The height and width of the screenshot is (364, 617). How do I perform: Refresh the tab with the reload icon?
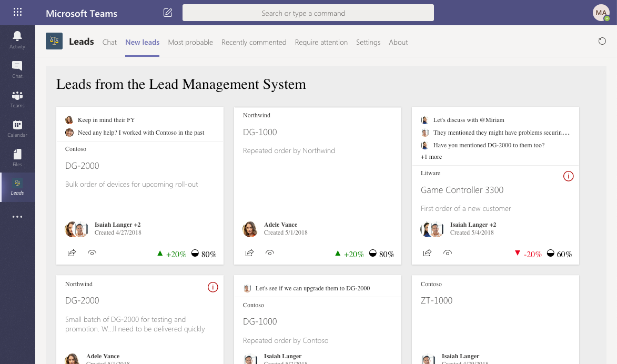click(x=602, y=41)
